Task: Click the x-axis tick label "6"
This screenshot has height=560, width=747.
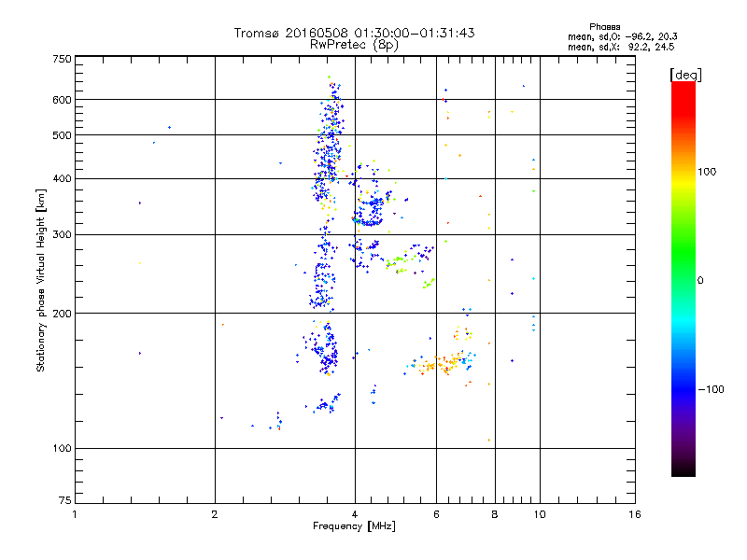Action: click(x=436, y=514)
